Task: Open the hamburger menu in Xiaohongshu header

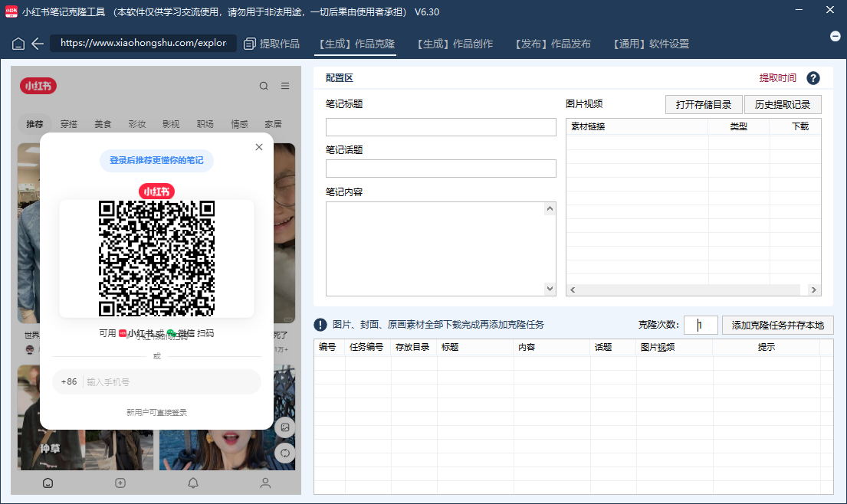Action: [285, 87]
